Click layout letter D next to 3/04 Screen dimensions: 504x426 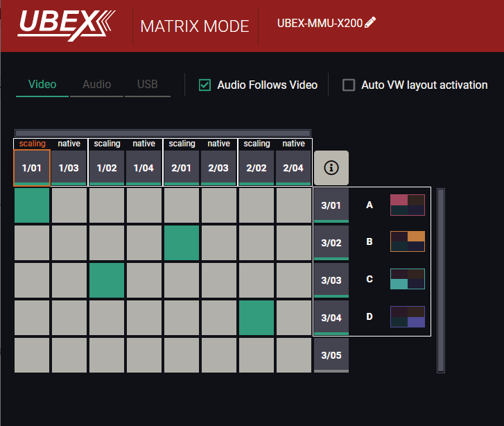point(370,316)
